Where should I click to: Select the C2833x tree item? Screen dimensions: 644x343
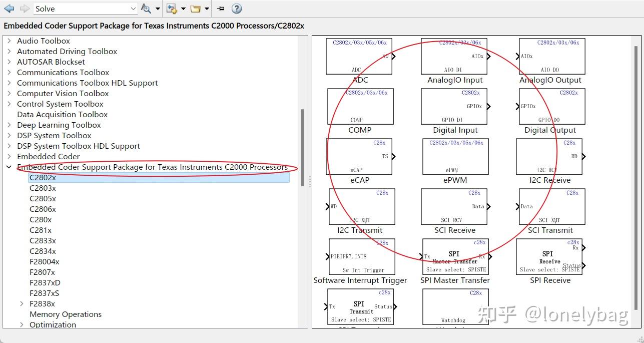43,240
